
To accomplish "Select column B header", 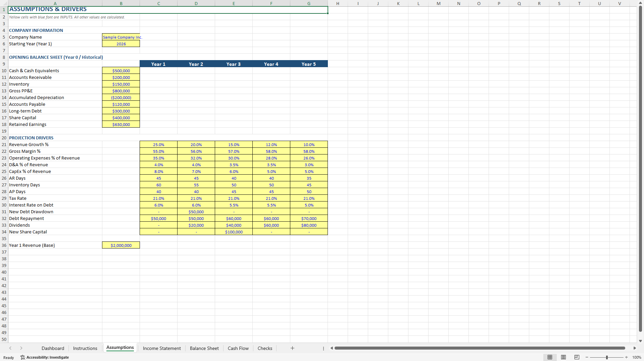I will click(121, 3).
